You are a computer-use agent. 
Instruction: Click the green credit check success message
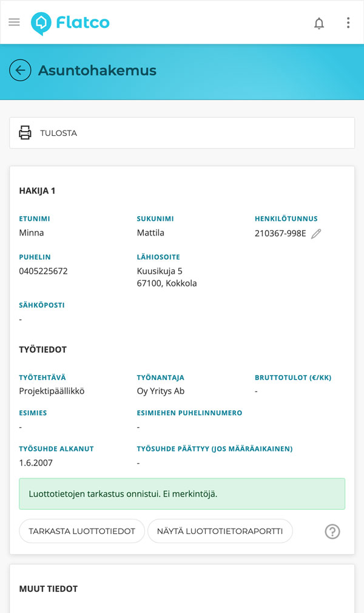(182, 493)
